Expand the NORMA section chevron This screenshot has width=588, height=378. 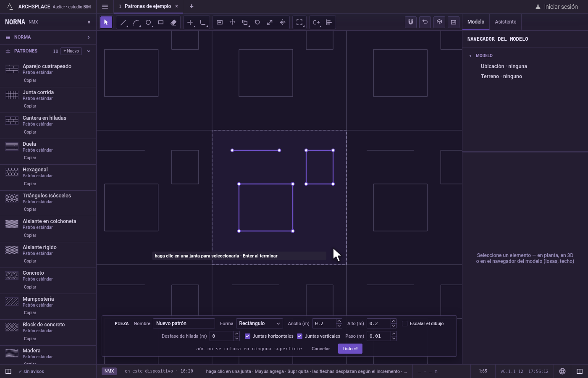coord(89,37)
